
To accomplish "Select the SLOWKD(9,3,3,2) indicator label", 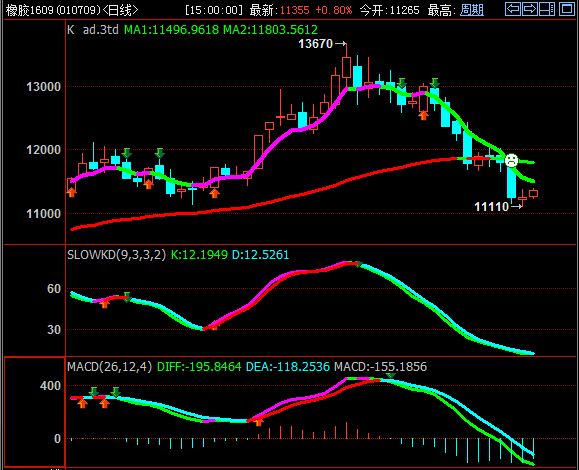I will [116, 254].
